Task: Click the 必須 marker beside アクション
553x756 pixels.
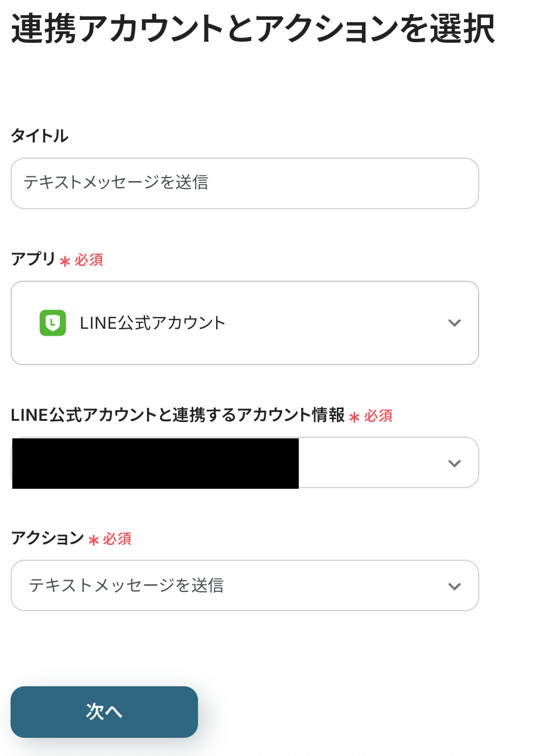Action: click(117, 539)
